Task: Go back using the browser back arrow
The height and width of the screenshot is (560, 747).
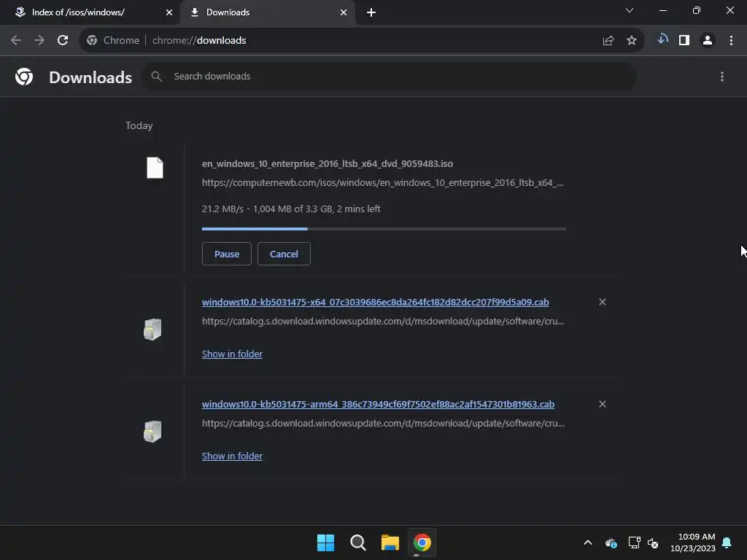Action: tap(16, 41)
